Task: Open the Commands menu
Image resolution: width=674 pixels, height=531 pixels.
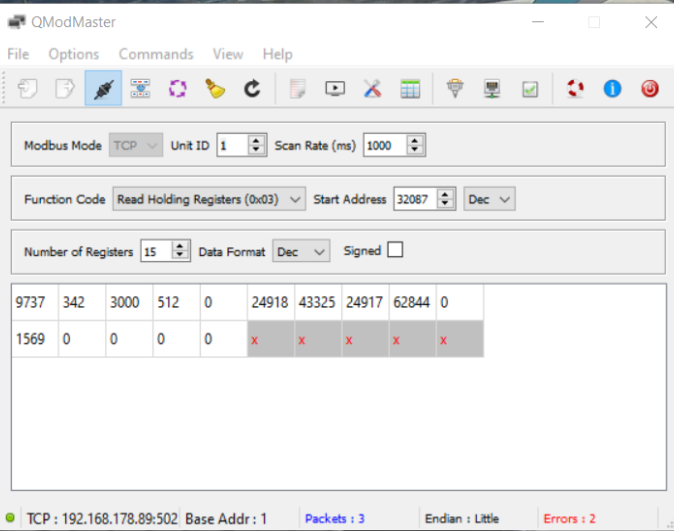Action: coord(156,54)
